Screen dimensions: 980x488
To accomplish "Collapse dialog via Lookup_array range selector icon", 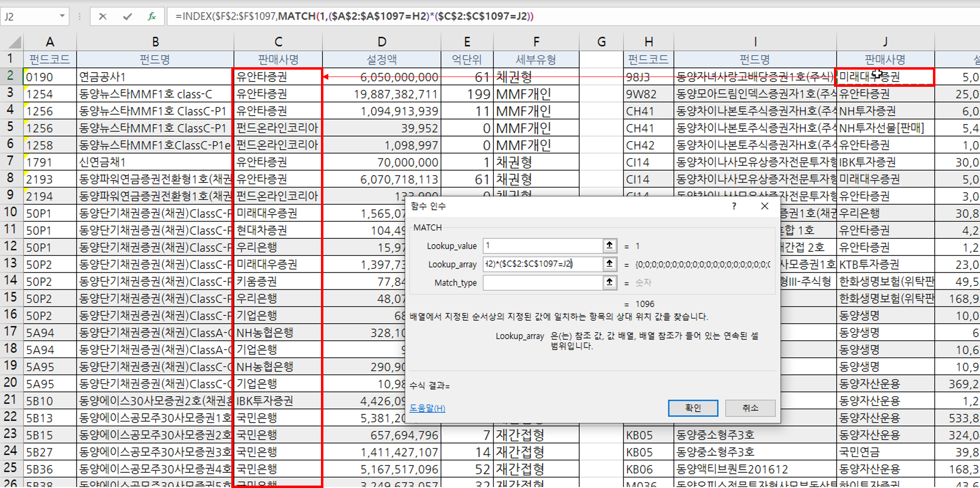I will 610,264.
